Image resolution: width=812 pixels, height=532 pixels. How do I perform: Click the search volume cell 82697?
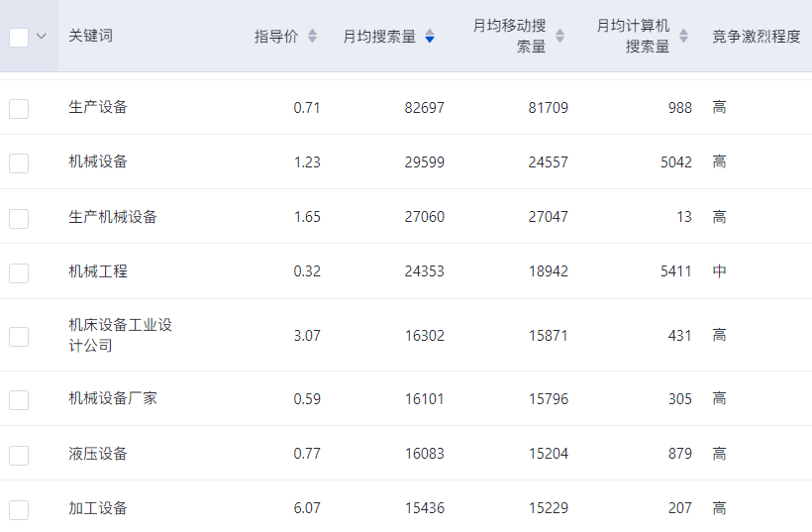click(x=424, y=107)
